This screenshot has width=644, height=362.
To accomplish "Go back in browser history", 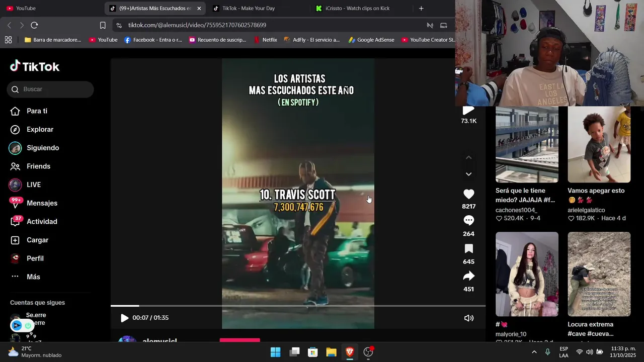I will tap(9, 25).
